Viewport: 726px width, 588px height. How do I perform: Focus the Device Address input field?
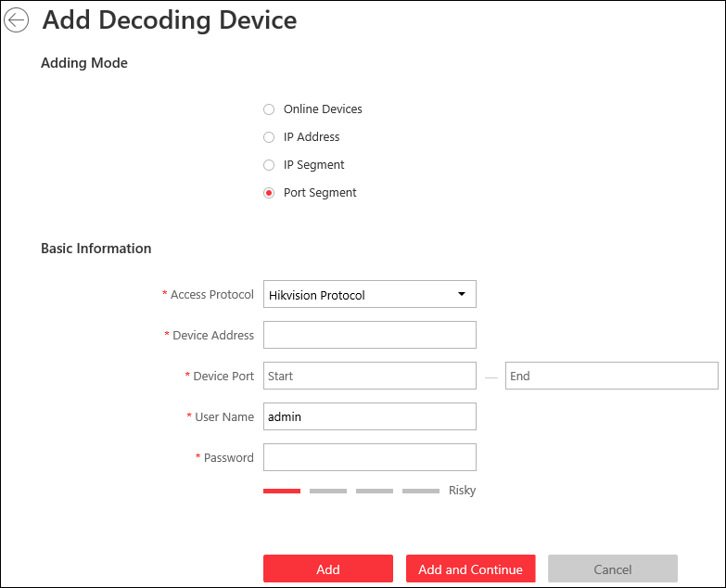369,335
